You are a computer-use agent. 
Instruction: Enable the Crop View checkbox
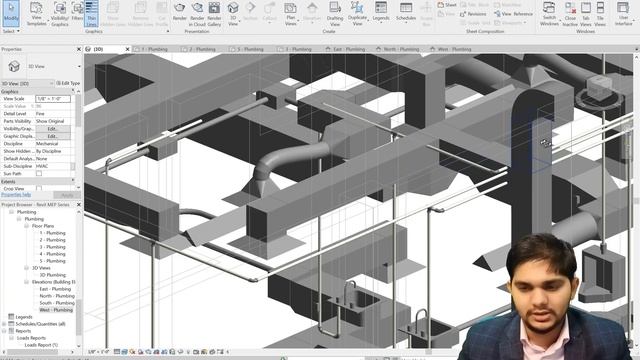tap(39, 189)
